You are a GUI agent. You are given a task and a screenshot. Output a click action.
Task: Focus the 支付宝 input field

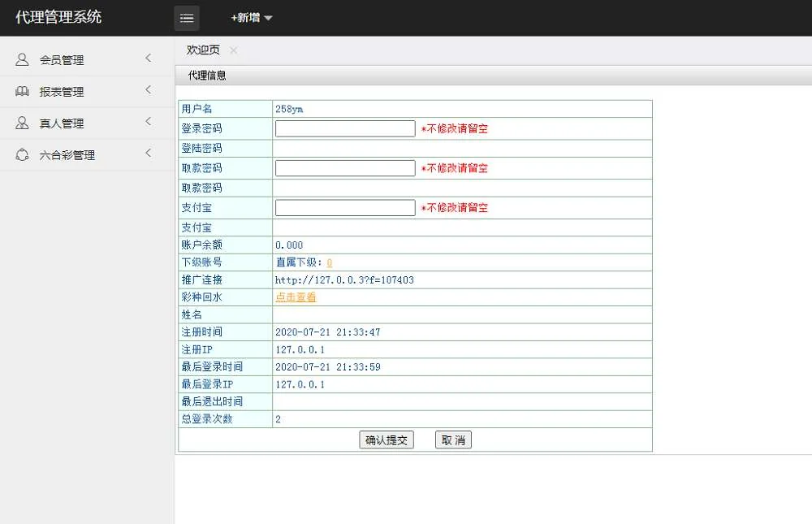[345, 207]
